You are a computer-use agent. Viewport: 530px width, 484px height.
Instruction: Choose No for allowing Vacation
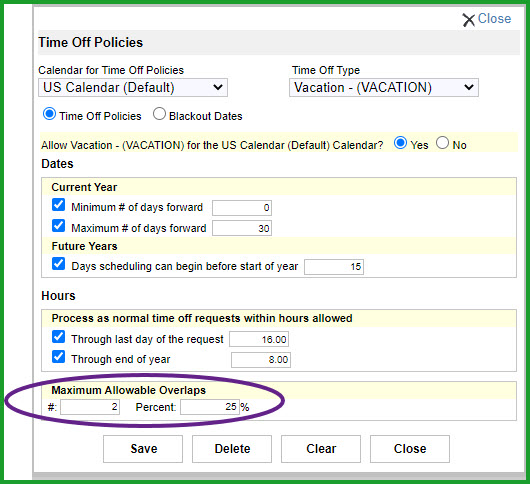[442, 143]
